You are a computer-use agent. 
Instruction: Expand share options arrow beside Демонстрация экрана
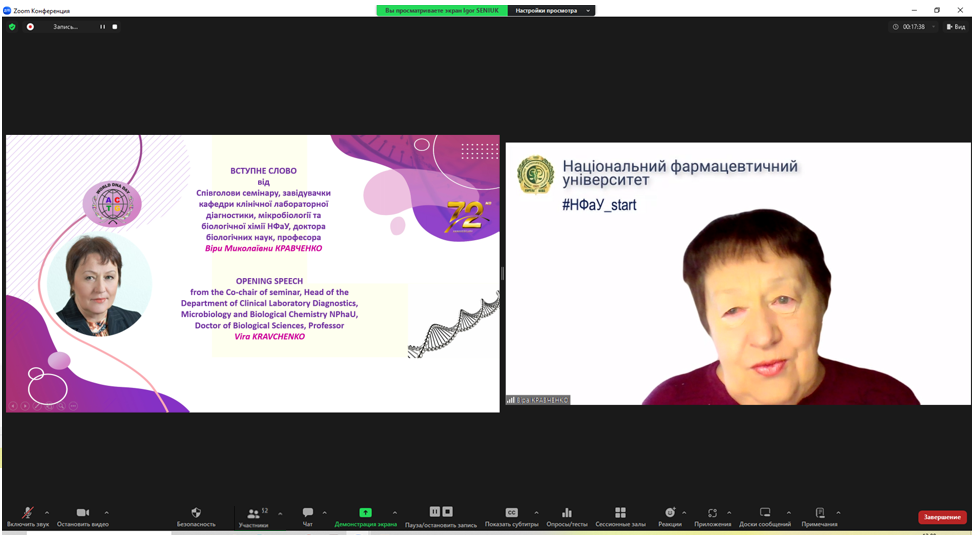[395, 513]
